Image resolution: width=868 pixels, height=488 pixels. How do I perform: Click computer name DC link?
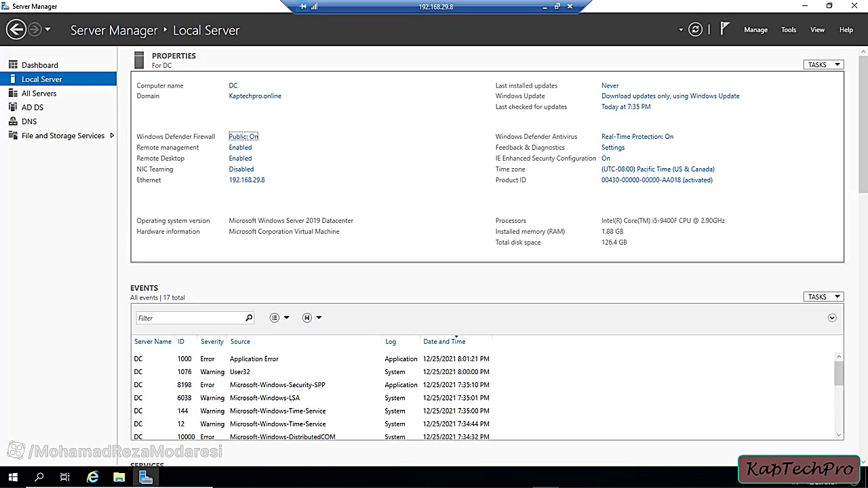click(233, 85)
